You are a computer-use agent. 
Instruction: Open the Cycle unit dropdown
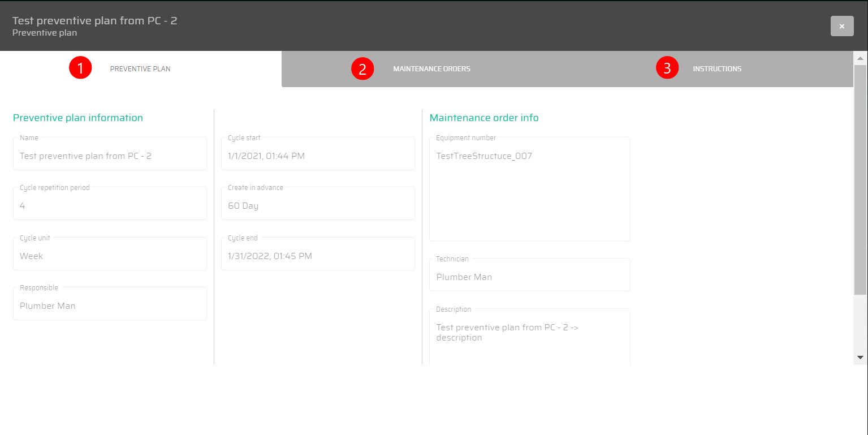point(110,256)
